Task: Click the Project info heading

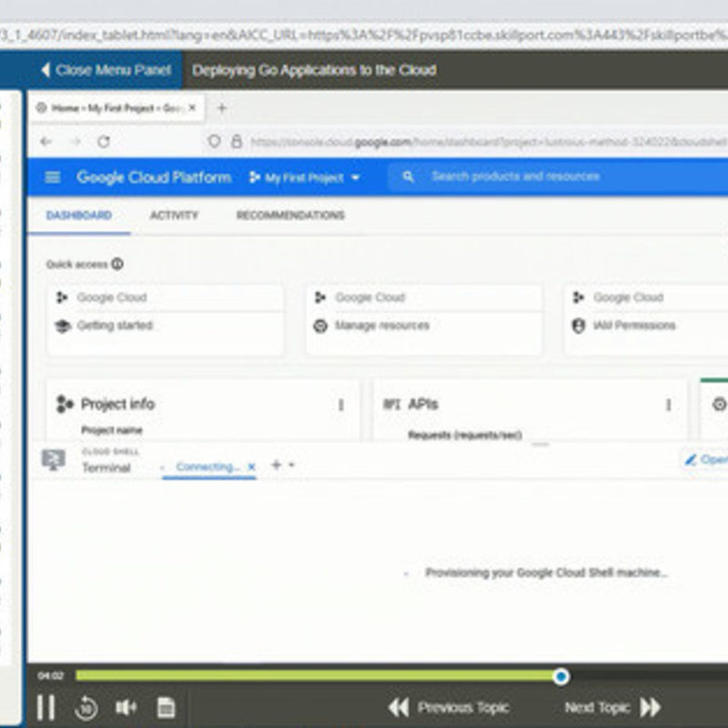Action: [x=117, y=404]
